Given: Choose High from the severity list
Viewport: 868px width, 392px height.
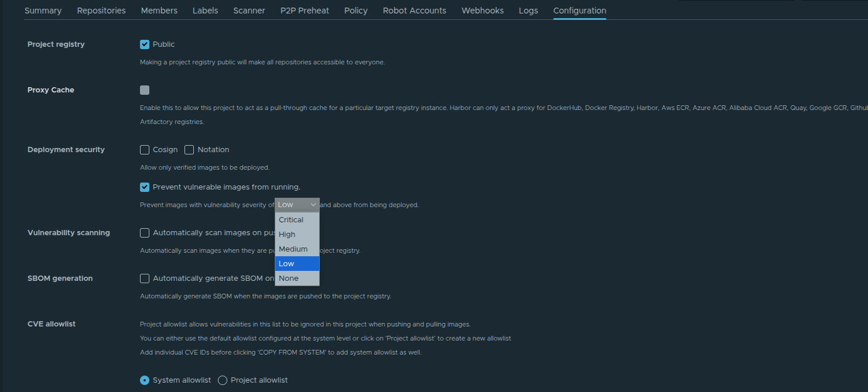Looking at the screenshot, I should click(x=287, y=234).
